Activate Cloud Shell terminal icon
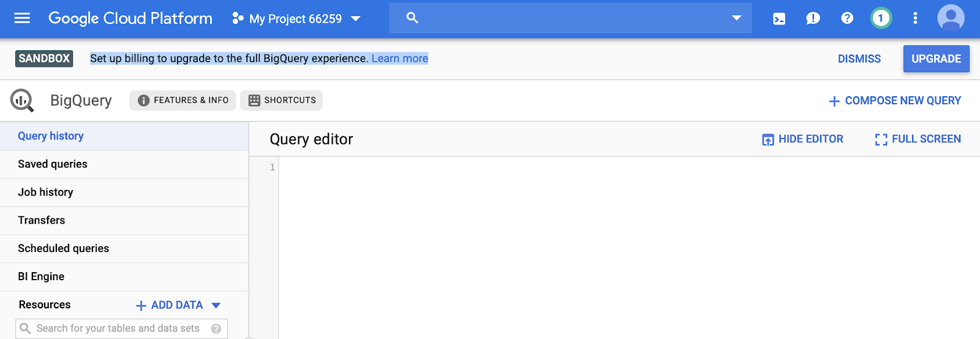This screenshot has height=339, width=980. pyautogui.click(x=779, y=18)
